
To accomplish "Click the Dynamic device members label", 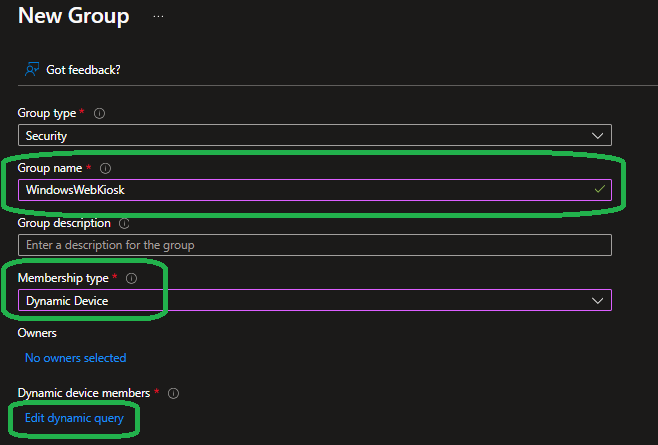I will [x=83, y=393].
